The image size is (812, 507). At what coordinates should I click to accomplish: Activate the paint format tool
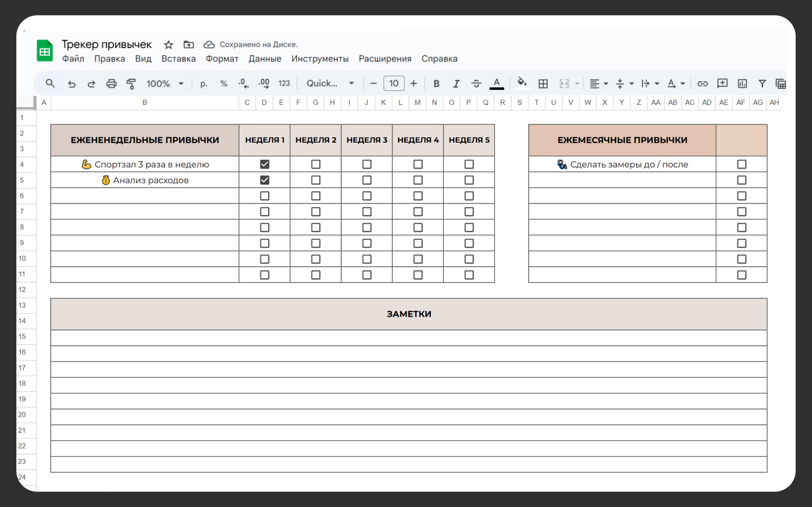[x=131, y=83]
